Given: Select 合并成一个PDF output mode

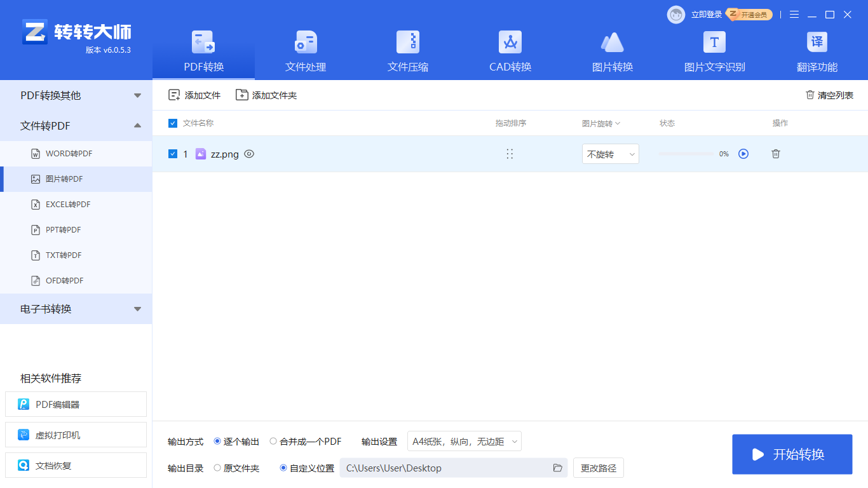Looking at the screenshot, I should pos(275,441).
